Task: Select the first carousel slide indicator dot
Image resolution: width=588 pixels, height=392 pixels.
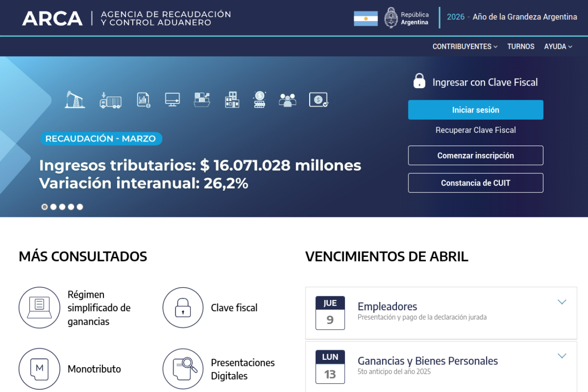Action: click(x=45, y=207)
